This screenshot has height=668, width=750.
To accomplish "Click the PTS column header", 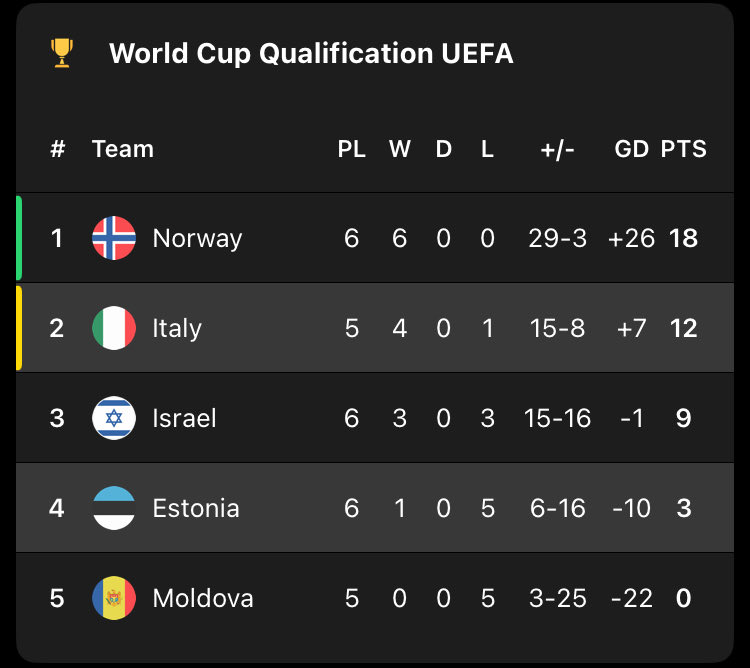I will 683,149.
